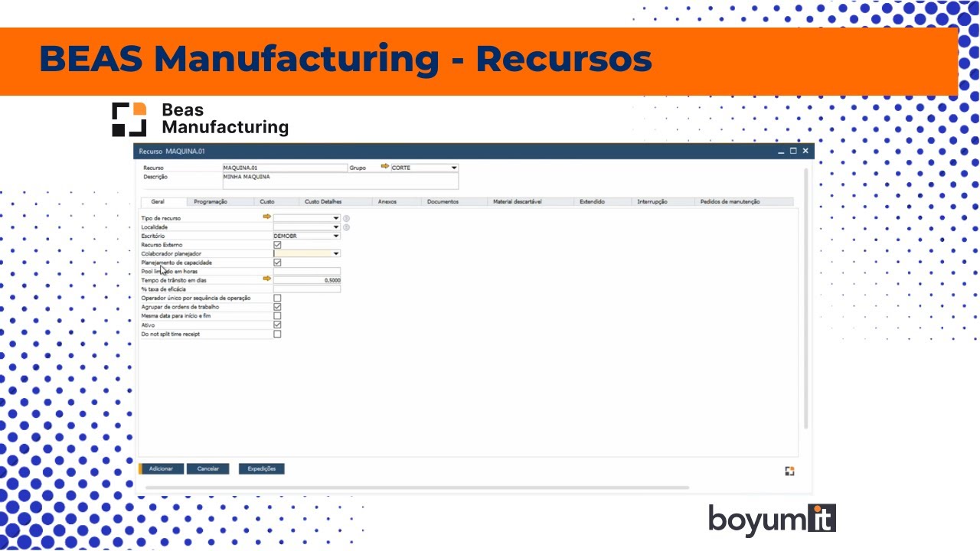The image size is (980, 551).
Task: Click the % taxa de eficácia field
Action: coord(307,289)
